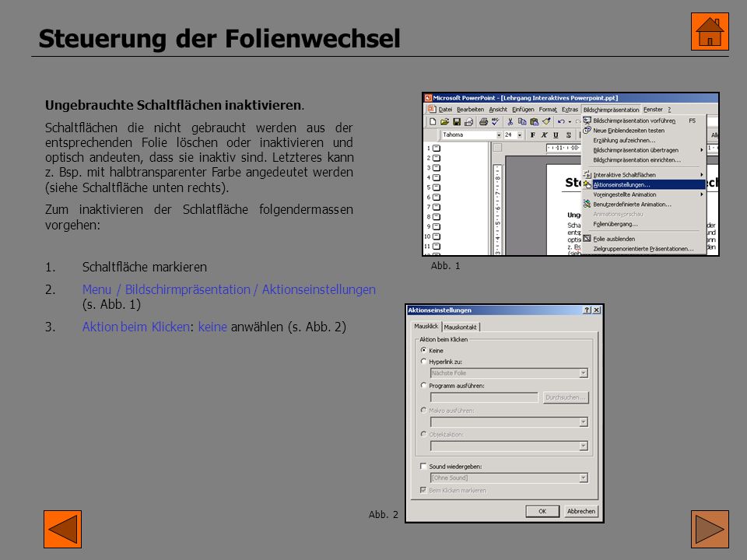Go to the home slide via house icon

pos(710,31)
